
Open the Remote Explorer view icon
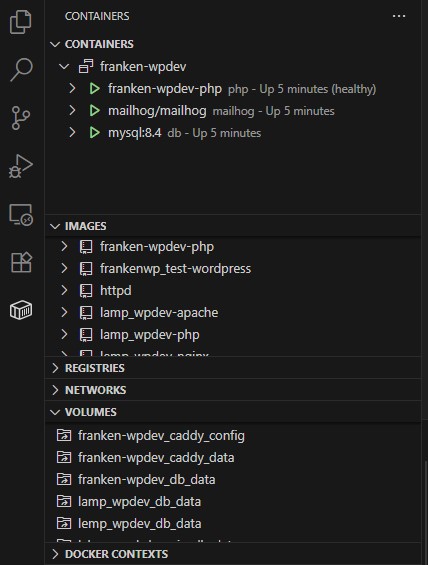click(21, 215)
